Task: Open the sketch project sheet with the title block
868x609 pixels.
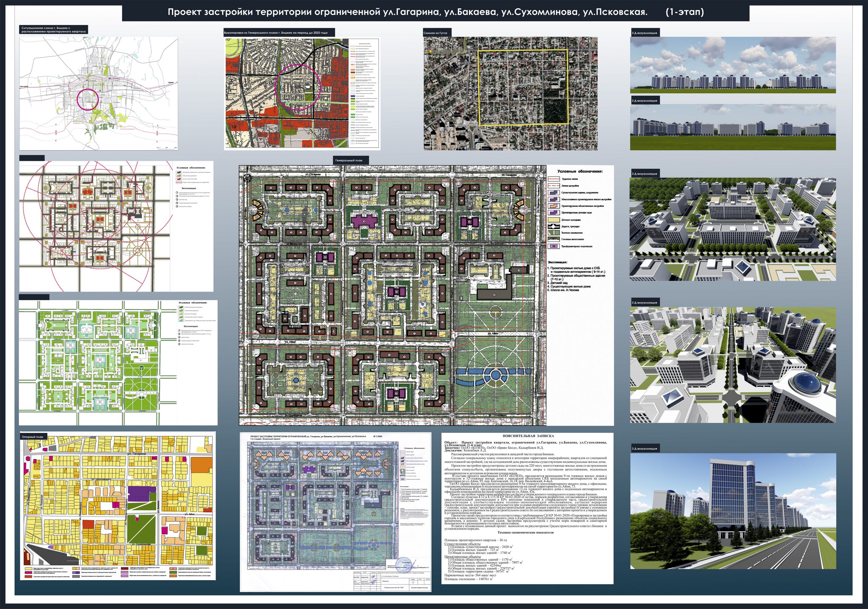Action: [335, 512]
